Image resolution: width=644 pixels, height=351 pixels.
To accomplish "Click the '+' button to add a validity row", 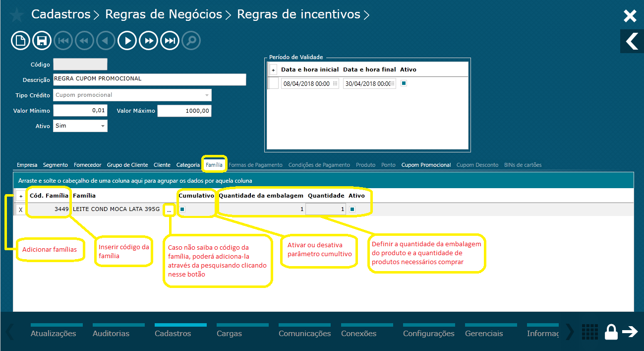I will pyautogui.click(x=272, y=70).
